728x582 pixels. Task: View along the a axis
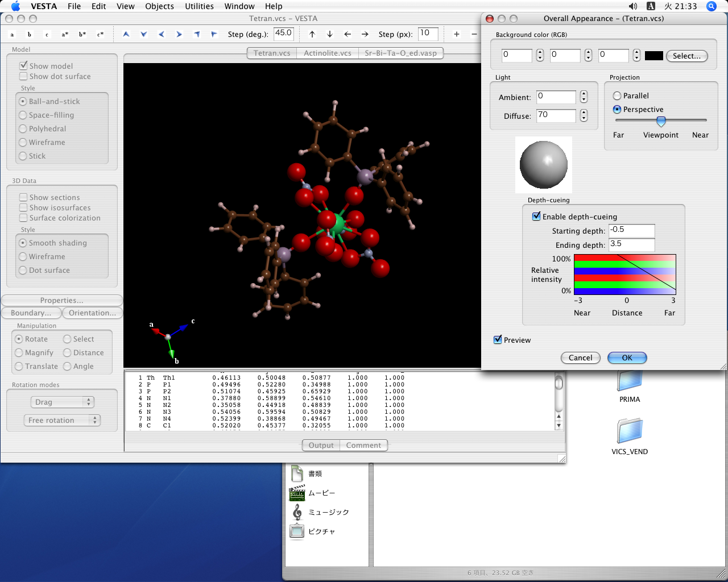point(12,35)
